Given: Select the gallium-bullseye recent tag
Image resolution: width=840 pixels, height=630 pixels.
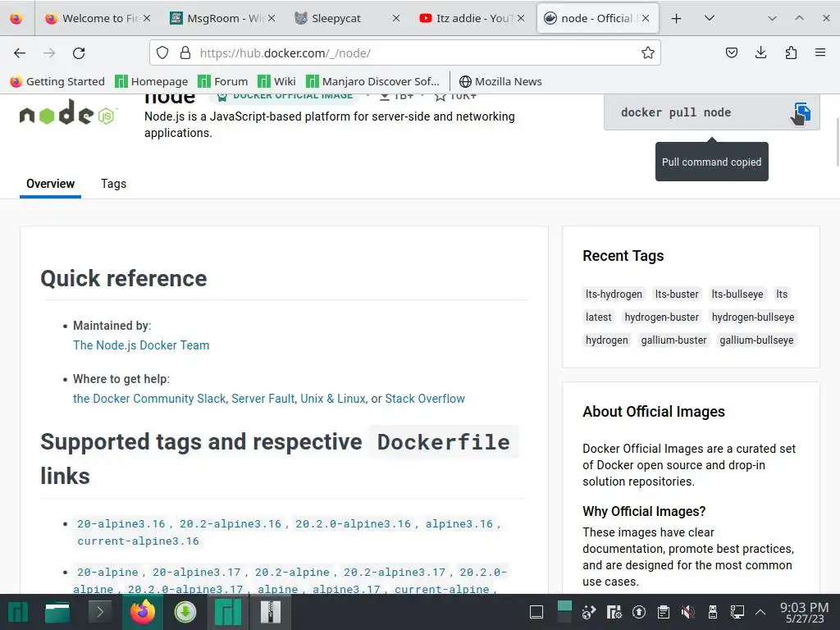Looking at the screenshot, I should pos(756,340).
